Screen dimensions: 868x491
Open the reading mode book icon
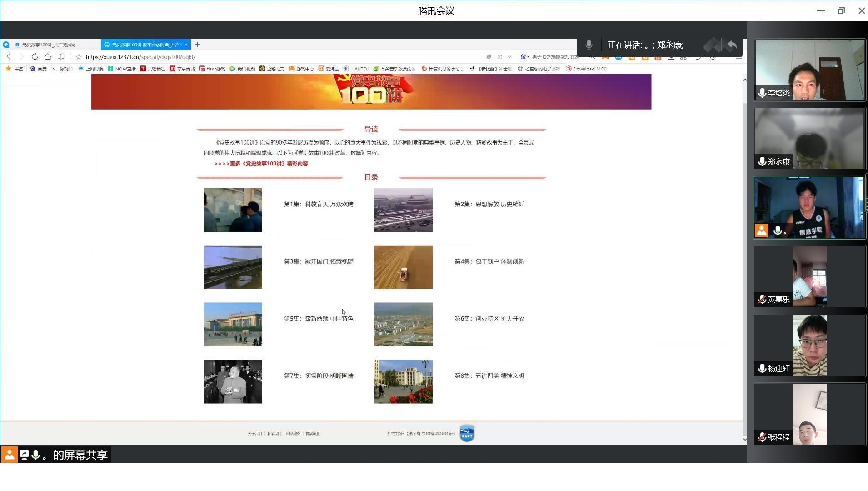tap(61, 57)
